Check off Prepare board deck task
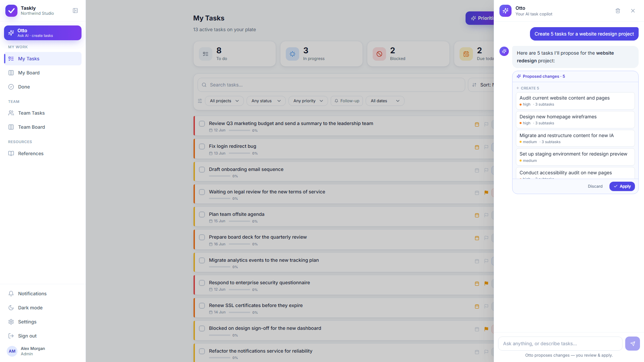 [x=202, y=237]
